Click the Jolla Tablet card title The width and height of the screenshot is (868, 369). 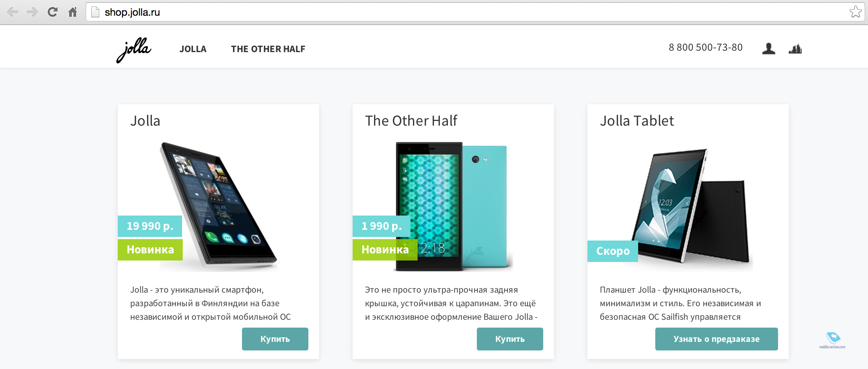(x=637, y=121)
